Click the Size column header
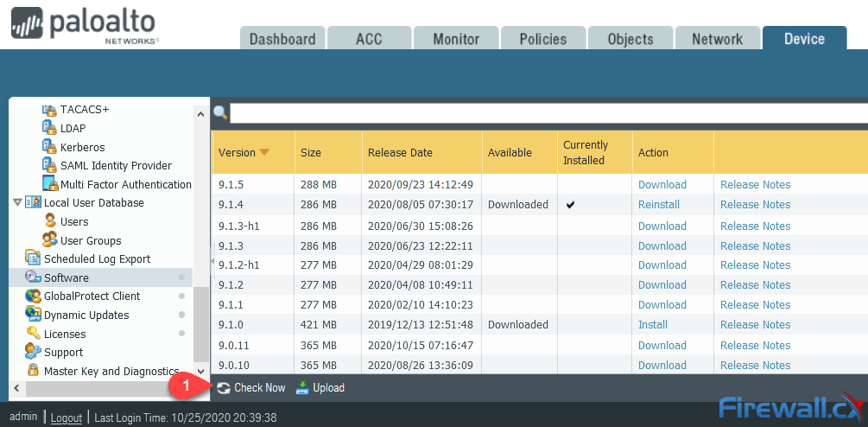The height and width of the screenshot is (427, 868). pyautogui.click(x=328, y=152)
